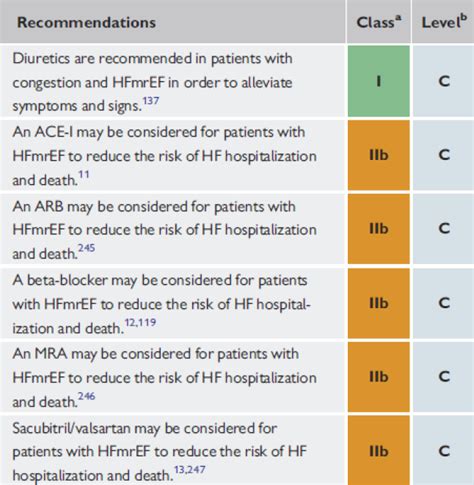Viewport: 474px width, 485px height.
Task: Open reference 119 in beta-blocker row
Action: click(147, 322)
